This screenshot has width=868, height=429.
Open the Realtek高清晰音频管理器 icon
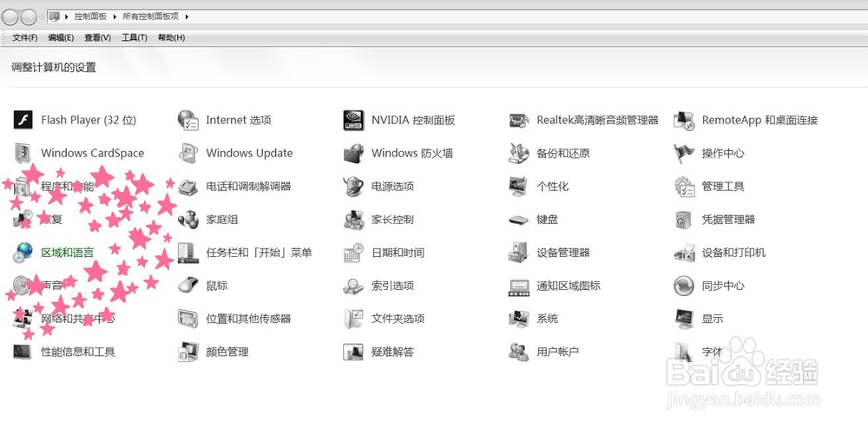(x=519, y=120)
